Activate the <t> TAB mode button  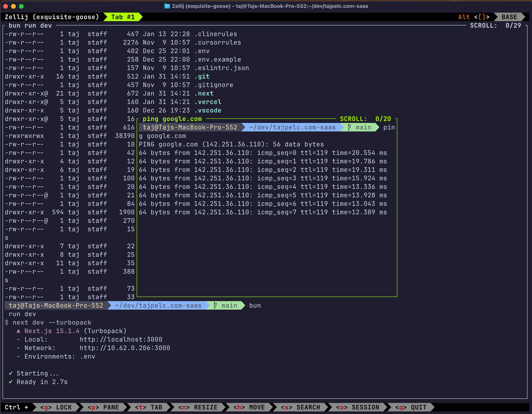click(149, 407)
